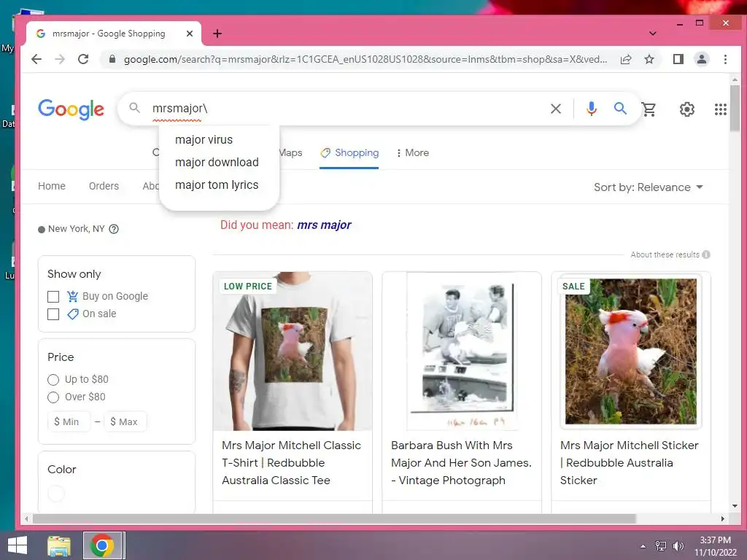747x560 pixels.
Task: Open the Google apps grid
Action: click(720, 109)
